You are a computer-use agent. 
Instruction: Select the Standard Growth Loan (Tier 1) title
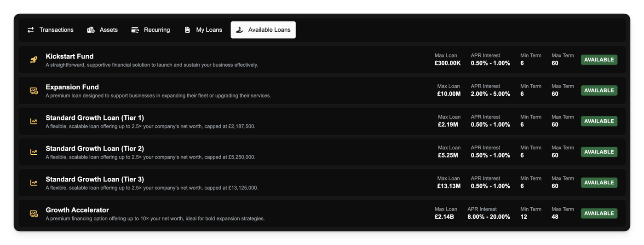(95, 118)
